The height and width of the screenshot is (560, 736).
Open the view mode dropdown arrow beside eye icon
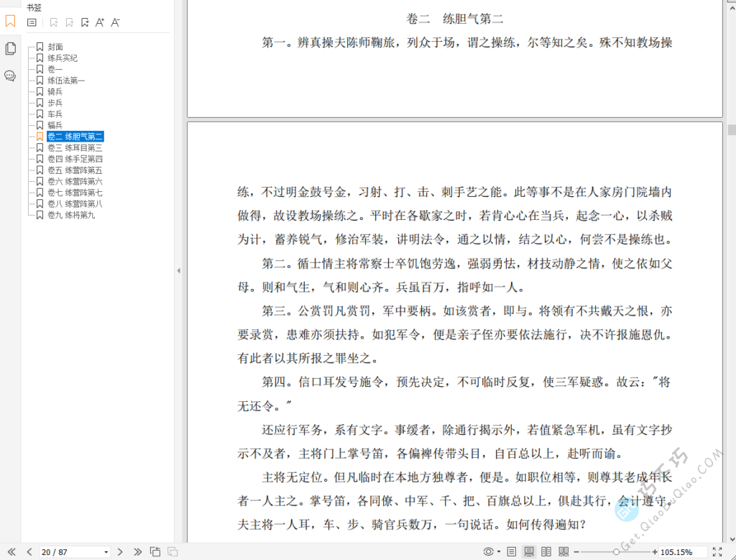498,551
